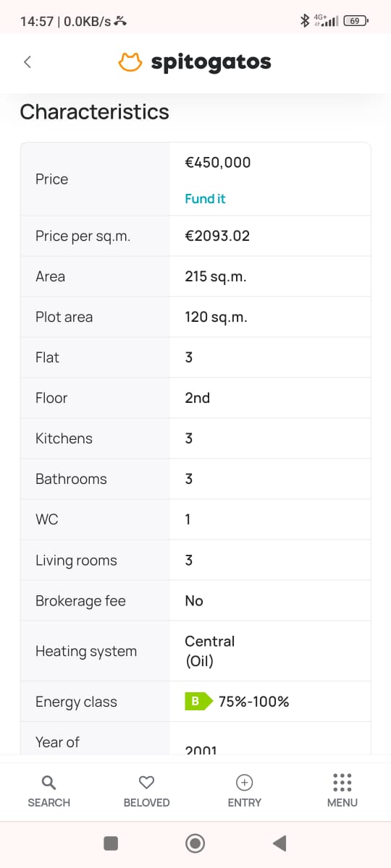
Task: Open the Menu grid icon
Action: [x=342, y=782]
